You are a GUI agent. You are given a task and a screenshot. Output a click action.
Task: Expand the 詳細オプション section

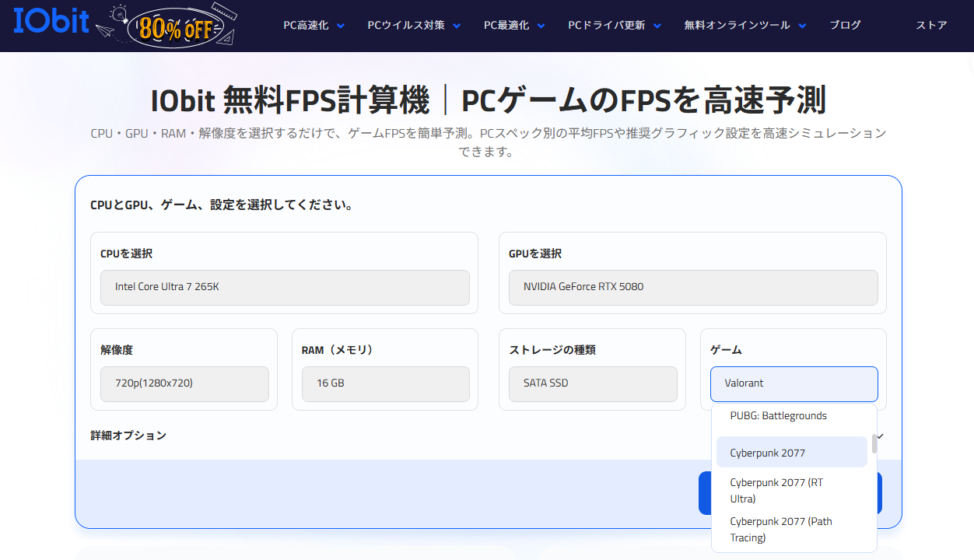[488, 436]
